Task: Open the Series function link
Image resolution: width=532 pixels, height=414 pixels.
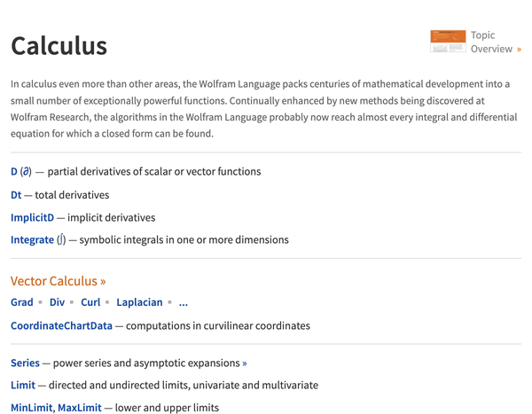Action: pyautogui.click(x=25, y=363)
